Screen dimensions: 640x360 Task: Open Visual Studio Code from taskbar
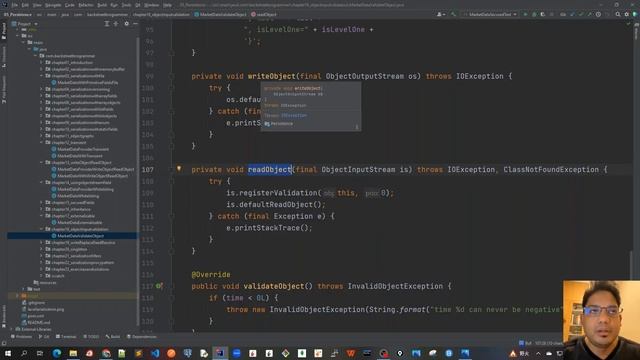click(155, 353)
